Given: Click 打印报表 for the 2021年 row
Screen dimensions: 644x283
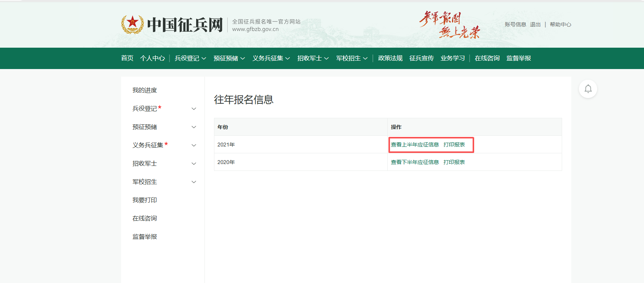Looking at the screenshot, I should (x=454, y=145).
